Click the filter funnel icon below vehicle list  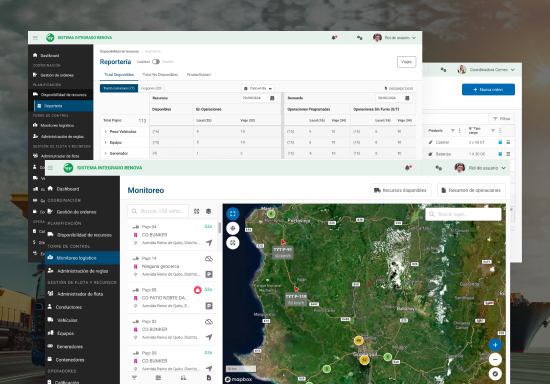[134, 378]
